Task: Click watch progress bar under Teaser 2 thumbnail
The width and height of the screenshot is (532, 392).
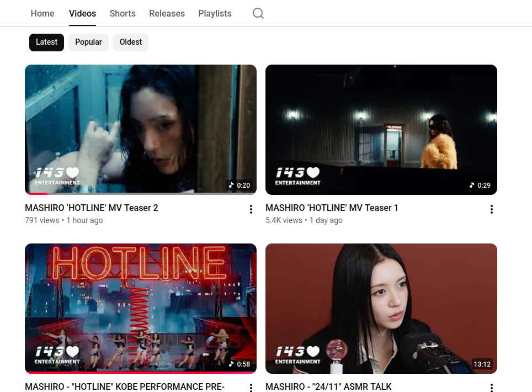Action: click(x=141, y=194)
